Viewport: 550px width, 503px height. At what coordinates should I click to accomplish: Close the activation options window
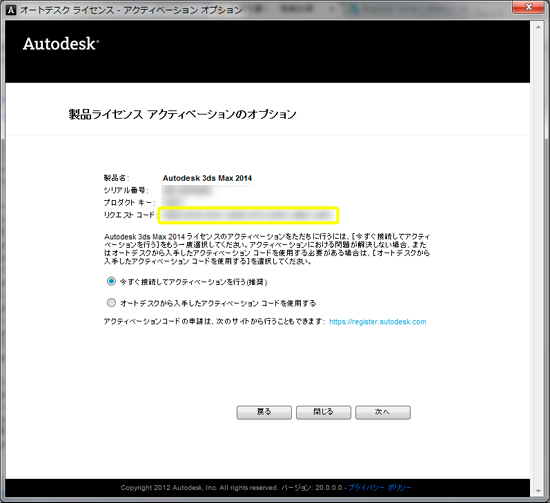tap(529, 7)
